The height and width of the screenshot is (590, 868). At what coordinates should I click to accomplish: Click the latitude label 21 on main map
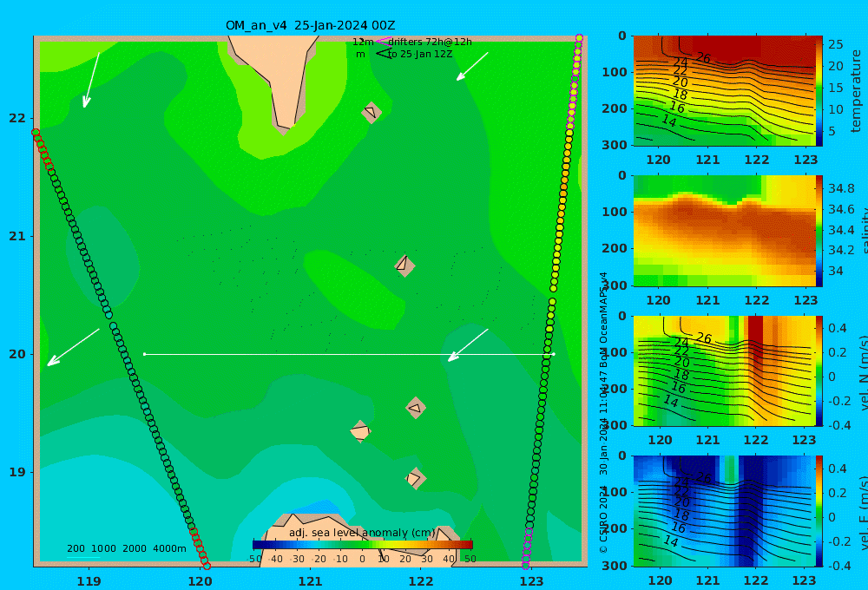tap(17, 236)
